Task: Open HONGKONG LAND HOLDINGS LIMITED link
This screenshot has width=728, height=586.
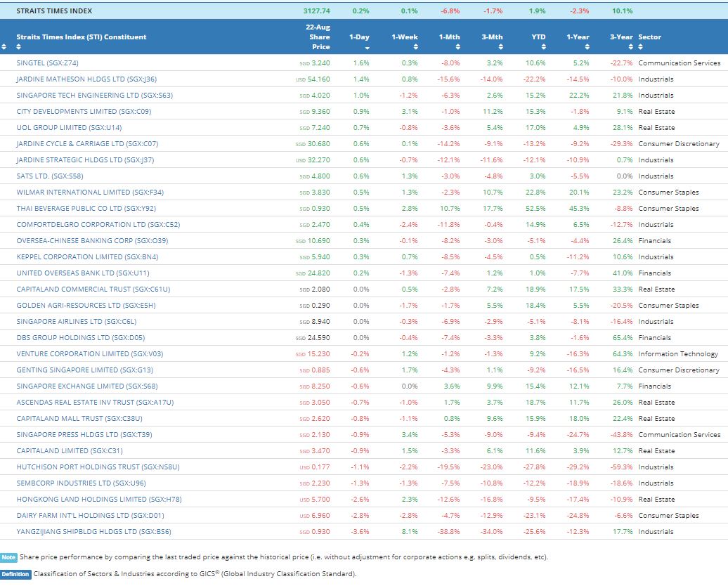Action: point(99,499)
